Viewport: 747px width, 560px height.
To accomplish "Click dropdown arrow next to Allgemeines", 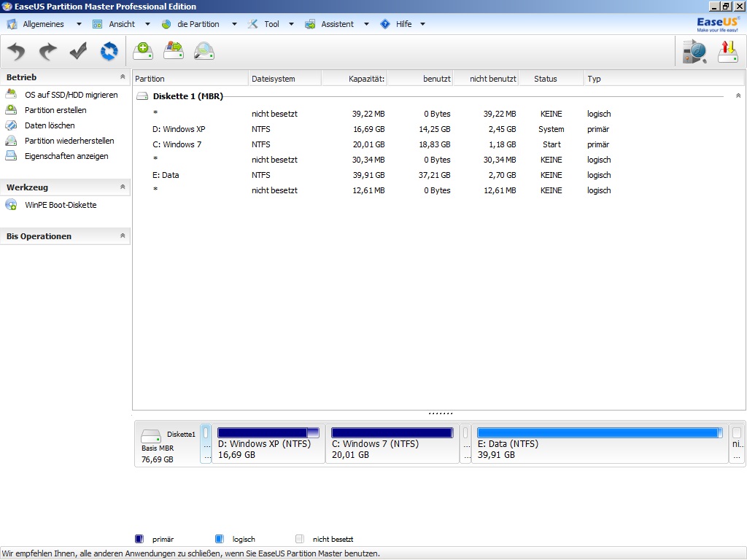I will point(79,24).
